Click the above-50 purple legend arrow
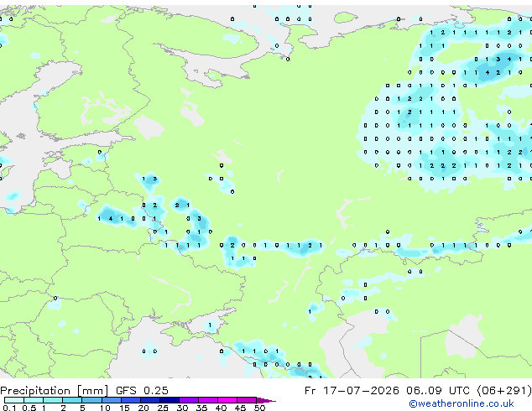Viewport: 532px width, 411px height. point(266,400)
